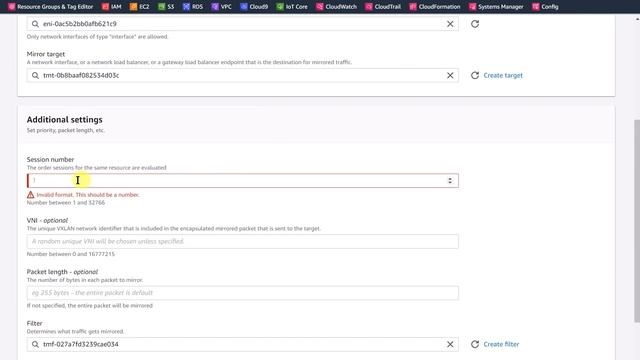Refresh the mirror target list
This screenshot has height=360, width=640.
[475, 76]
